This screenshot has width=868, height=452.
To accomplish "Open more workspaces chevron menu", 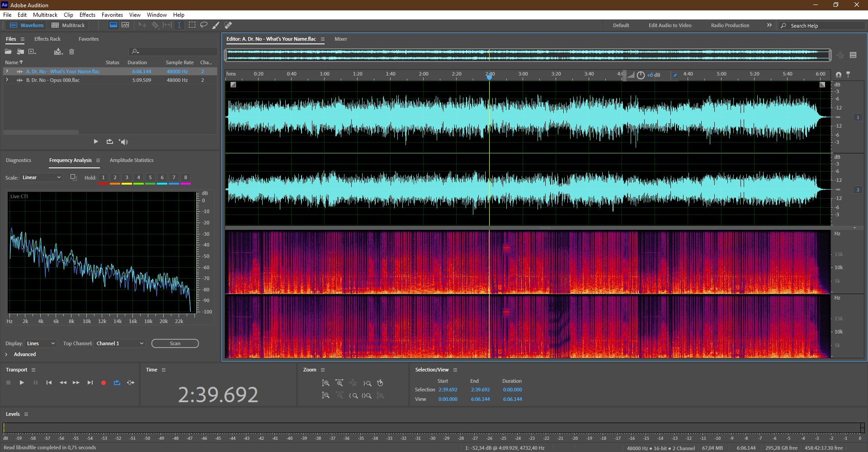I will (769, 25).
